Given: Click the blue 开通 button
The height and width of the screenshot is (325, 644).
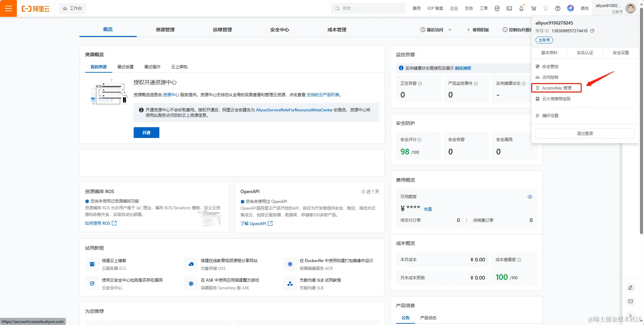Looking at the screenshot, I should (146, 133).
